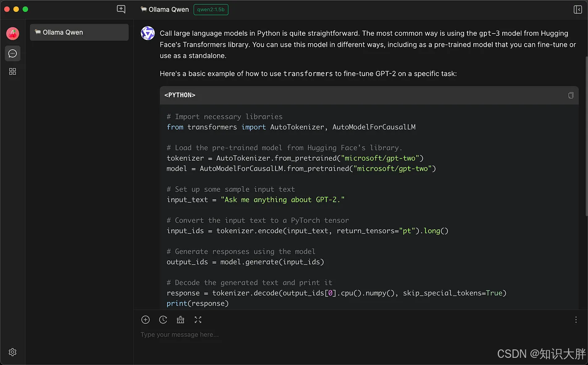The height and width of the screenshot is (365, 588).
Task: Toggle the right sidebar panel icon
Action: click(x=577, y=9)
